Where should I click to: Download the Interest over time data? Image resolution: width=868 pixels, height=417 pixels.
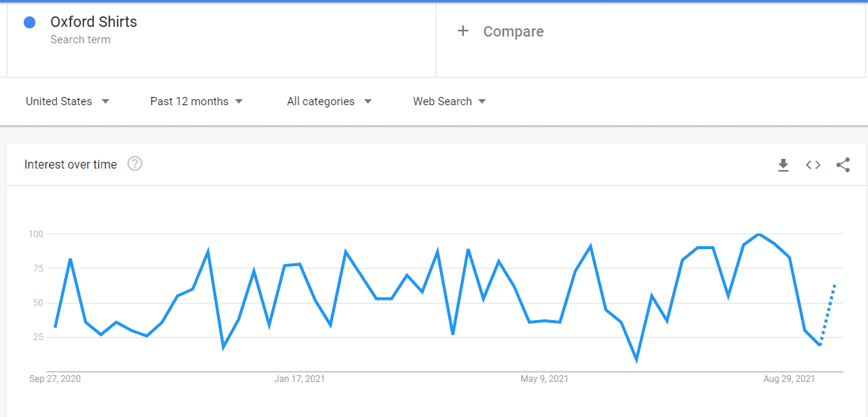click(783, 165)
